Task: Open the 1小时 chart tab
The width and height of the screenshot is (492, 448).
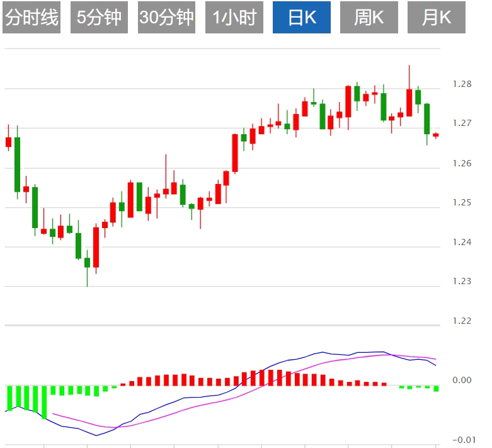Action: (x=234, y=17)
